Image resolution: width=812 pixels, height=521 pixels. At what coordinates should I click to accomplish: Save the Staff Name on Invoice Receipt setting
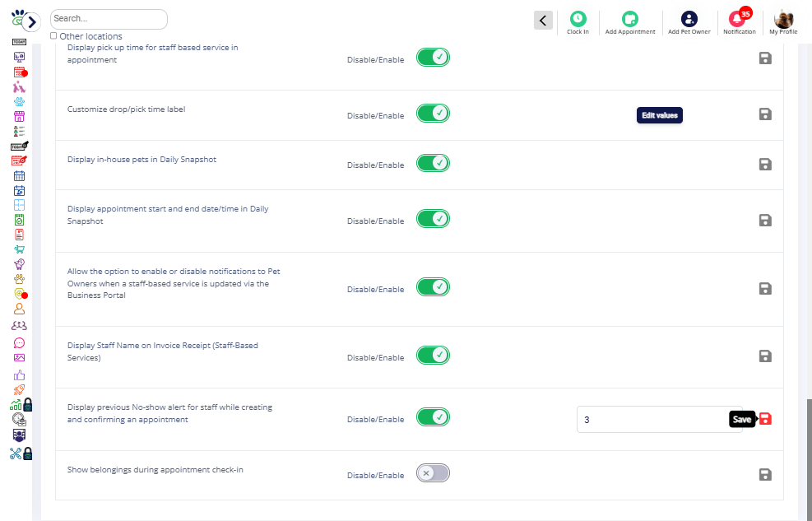[x=765, y=356]
